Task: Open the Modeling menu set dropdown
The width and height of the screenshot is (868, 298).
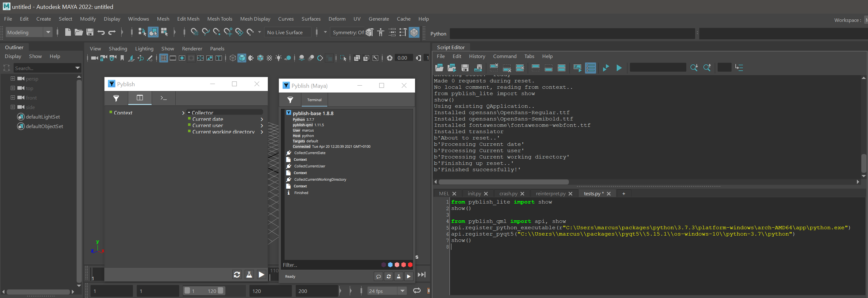Action: [48, 32]
